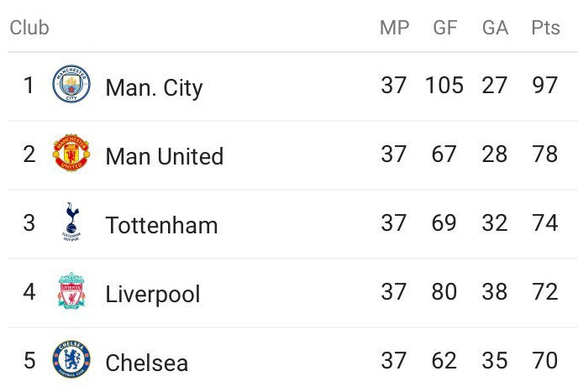This screenshot has width=578, height=392.
Task: Click the Pts column header
Action: click(x=545, y=28)
